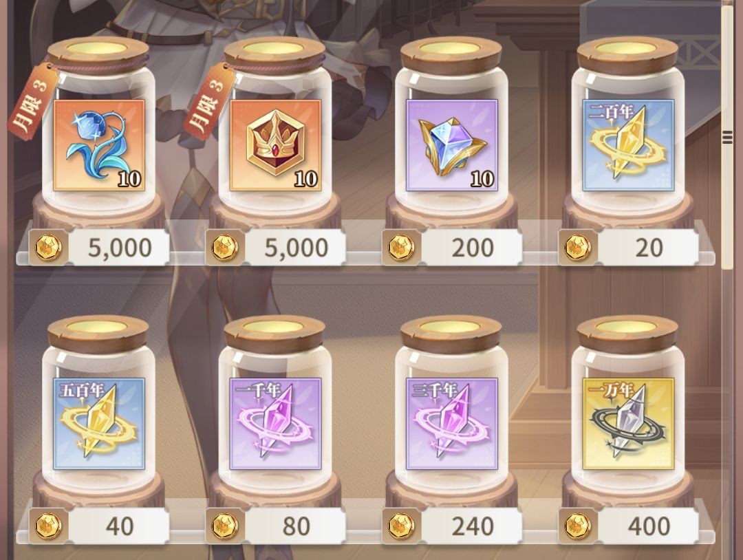Select the blue crystal flower item
The height and width of the screenshot is (560, 743).
point(99,145)
